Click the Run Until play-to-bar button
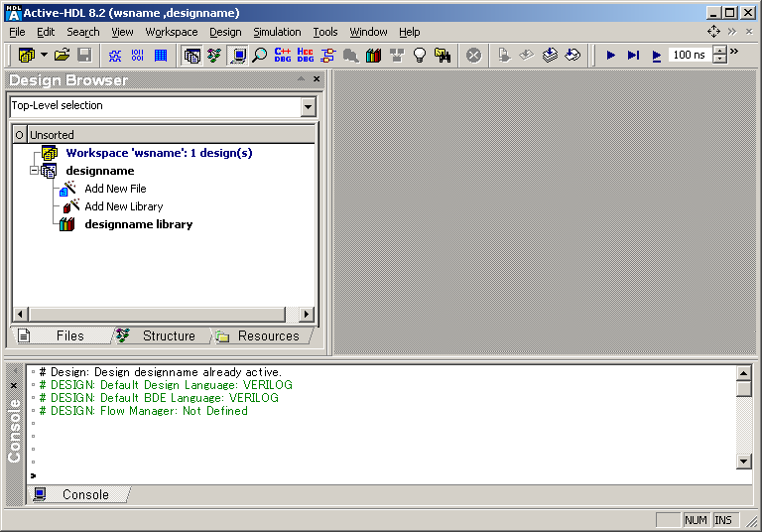Viewport: 762px width, 532px height. point(633,56)
